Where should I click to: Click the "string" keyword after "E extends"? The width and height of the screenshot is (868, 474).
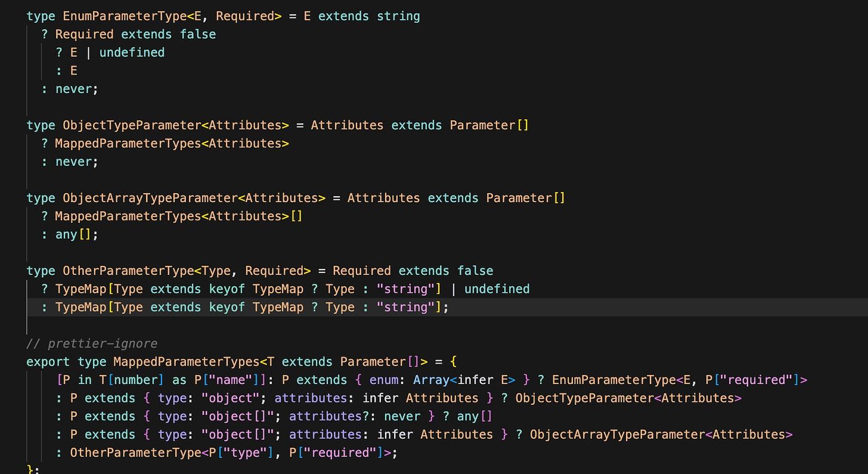click(398, 16)
